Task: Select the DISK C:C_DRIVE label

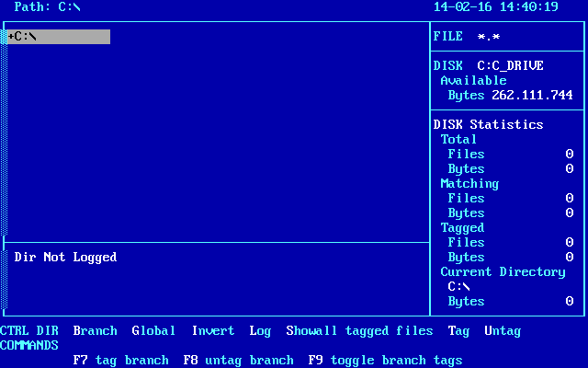Action: [488, 65]
